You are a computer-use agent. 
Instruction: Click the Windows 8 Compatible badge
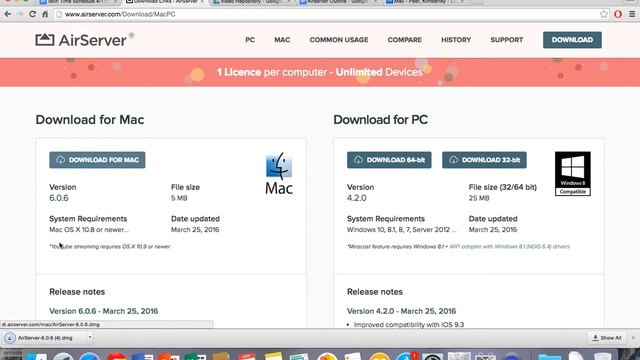[x=573, y=173]
